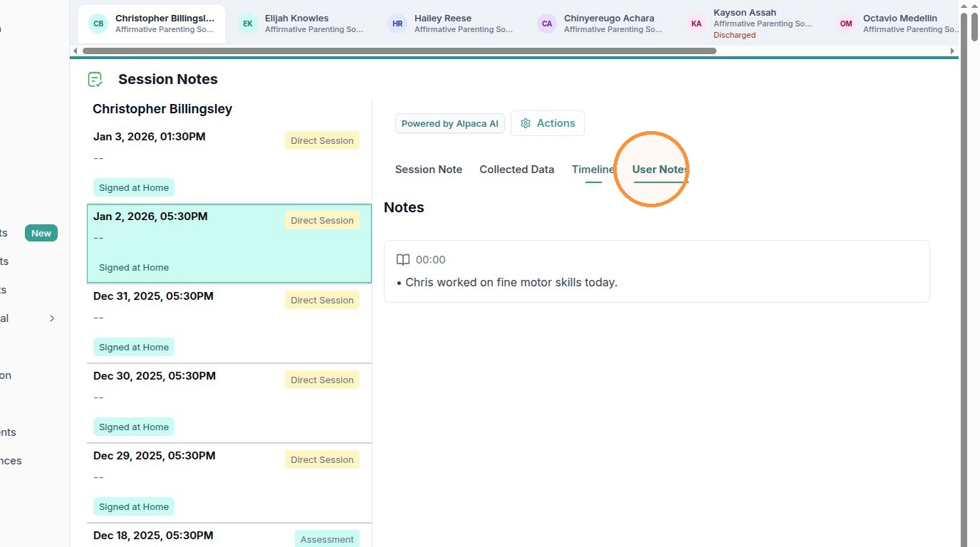Select the Jan 3, 2026, 01:30PM session
The width and height of the screenshot is (980, 547).
pos(229,165)
